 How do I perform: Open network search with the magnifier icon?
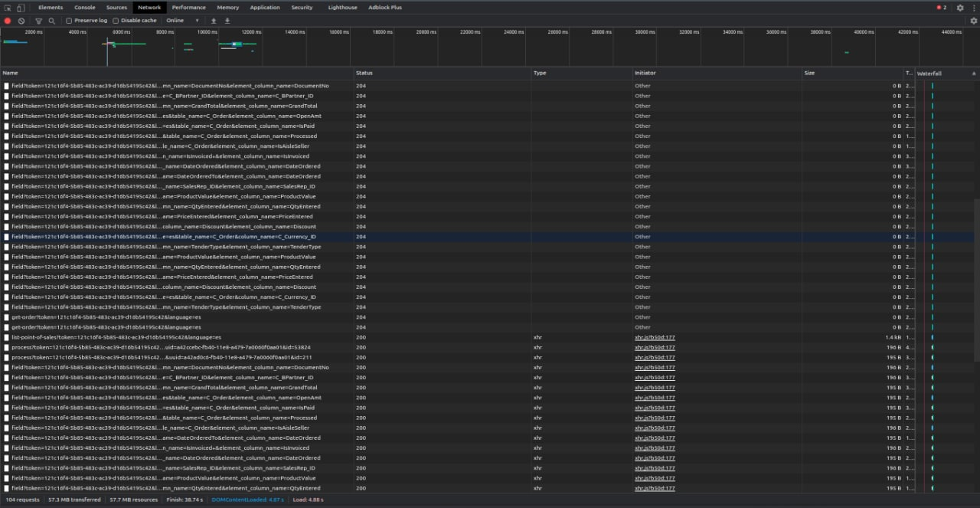click(x=51, y=21)
